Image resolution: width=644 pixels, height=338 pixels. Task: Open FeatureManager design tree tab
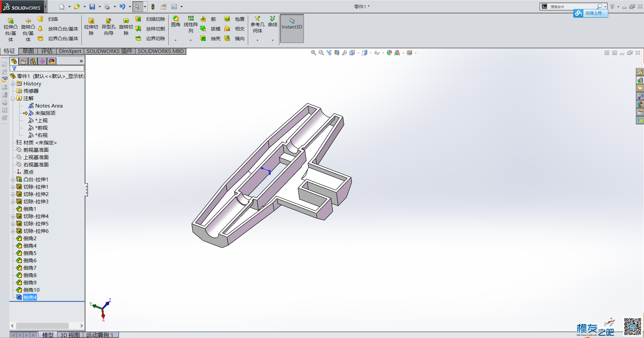(14, 61)
